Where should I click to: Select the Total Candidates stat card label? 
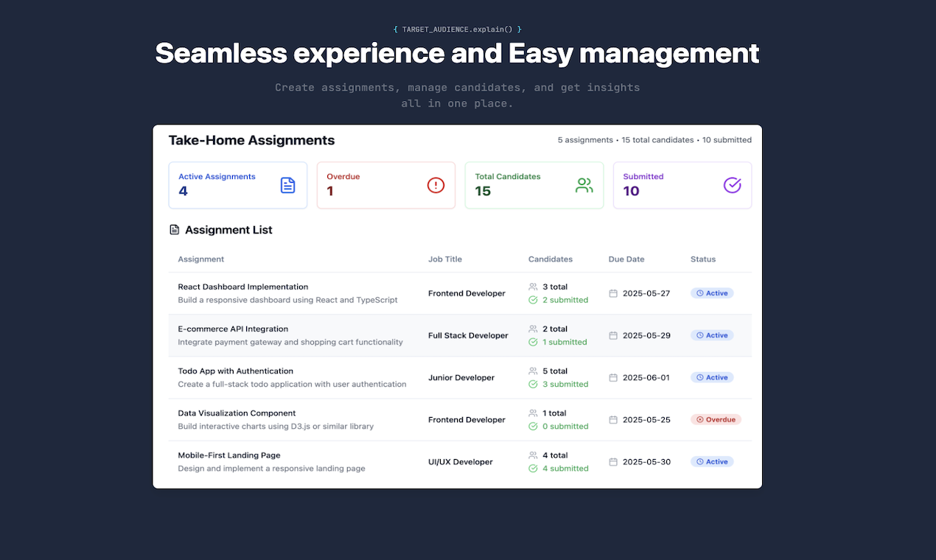[x=508, y=177]
